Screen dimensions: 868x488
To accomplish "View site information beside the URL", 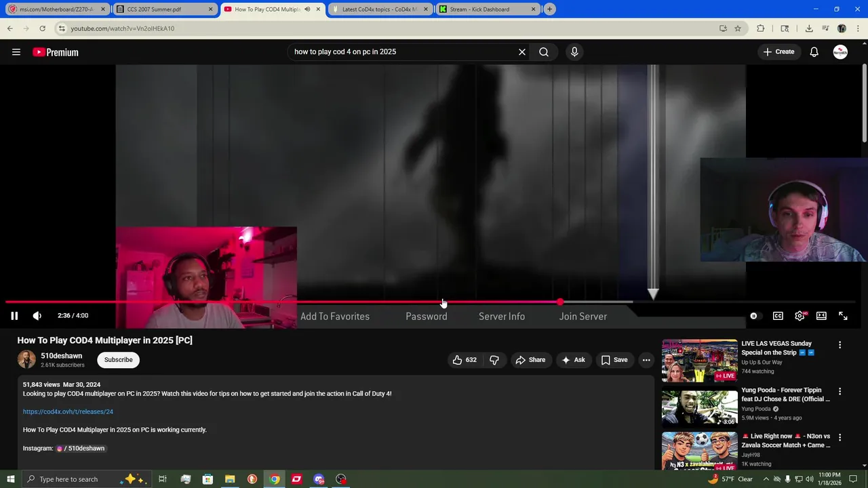I will click(x=62, y=28).
